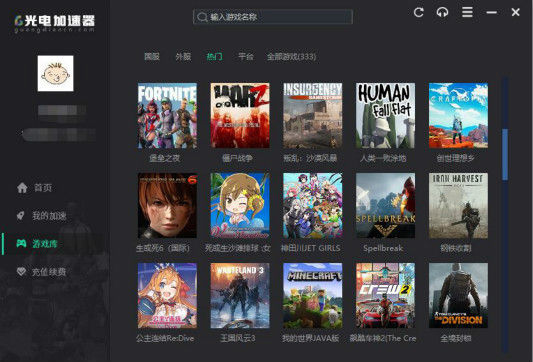Minimize the accelerator window
Image resolution: width=533 pixels, height=362 pixels.
492,13
